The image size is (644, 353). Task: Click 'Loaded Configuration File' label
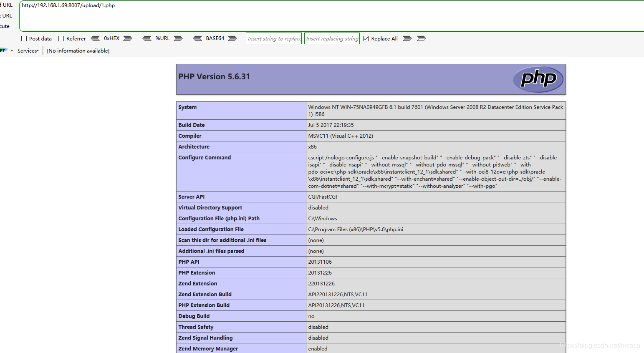click(x=211, y=229)
